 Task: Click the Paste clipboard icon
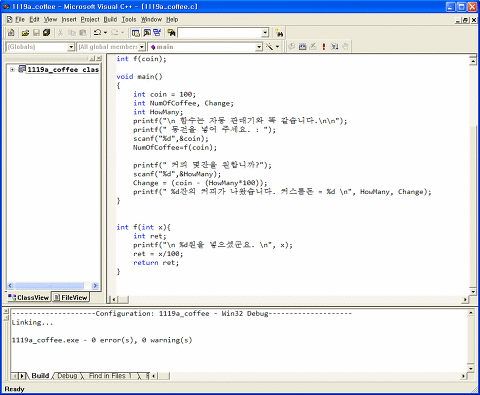83,33
